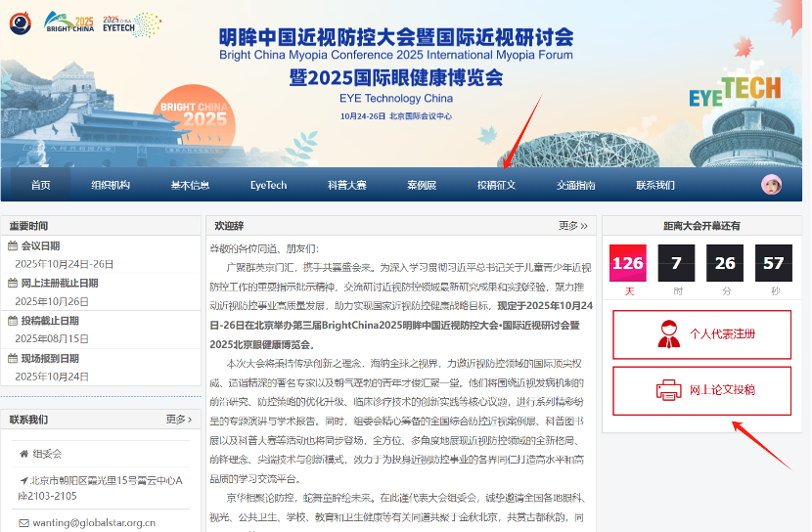This screenshot has height=532, width=812.
Task: Click the 网上注册截止日期 label
Action: coord(60,283)
